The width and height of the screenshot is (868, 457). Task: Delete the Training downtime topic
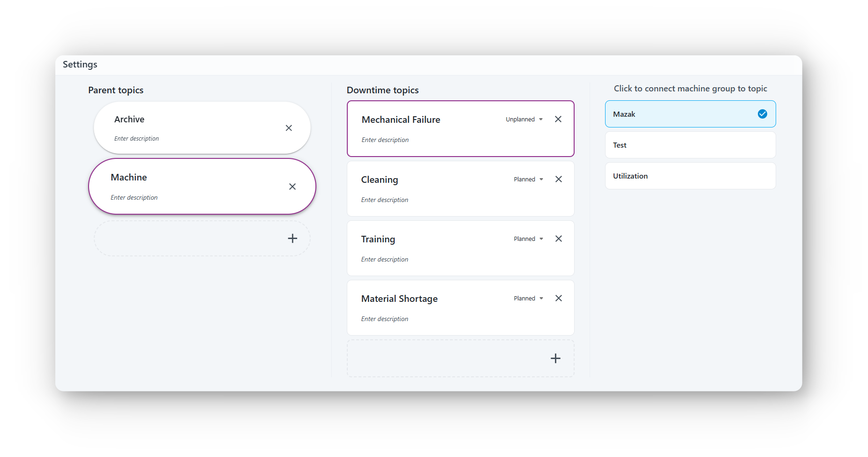click(x=558, y=239)
